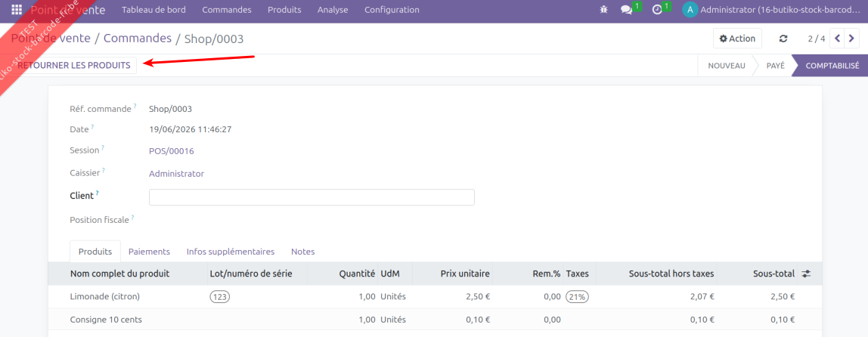This screenshot has width=868, height=337.
Task: Select the Nouveau status stage
Action: tap(727, 65)
